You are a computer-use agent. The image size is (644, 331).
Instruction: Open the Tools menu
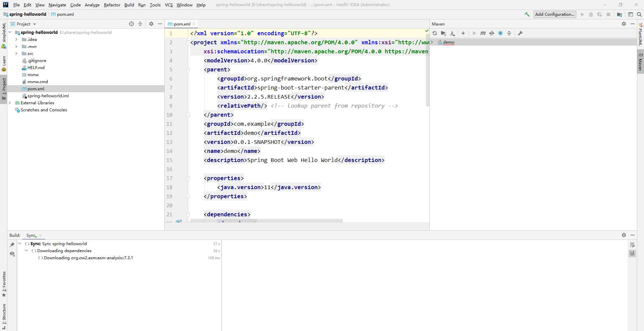pos(155,5)
